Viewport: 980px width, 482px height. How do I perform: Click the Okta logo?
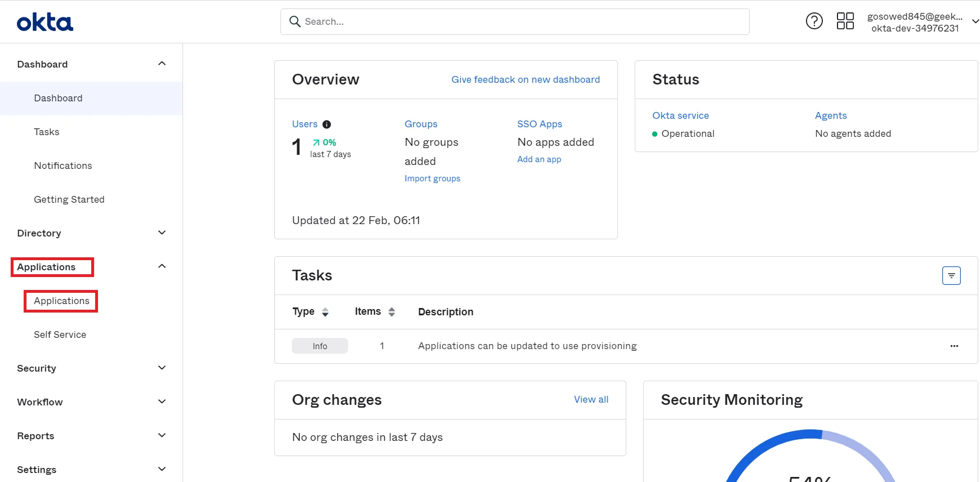pyautogui.click(x=45, y=23)
